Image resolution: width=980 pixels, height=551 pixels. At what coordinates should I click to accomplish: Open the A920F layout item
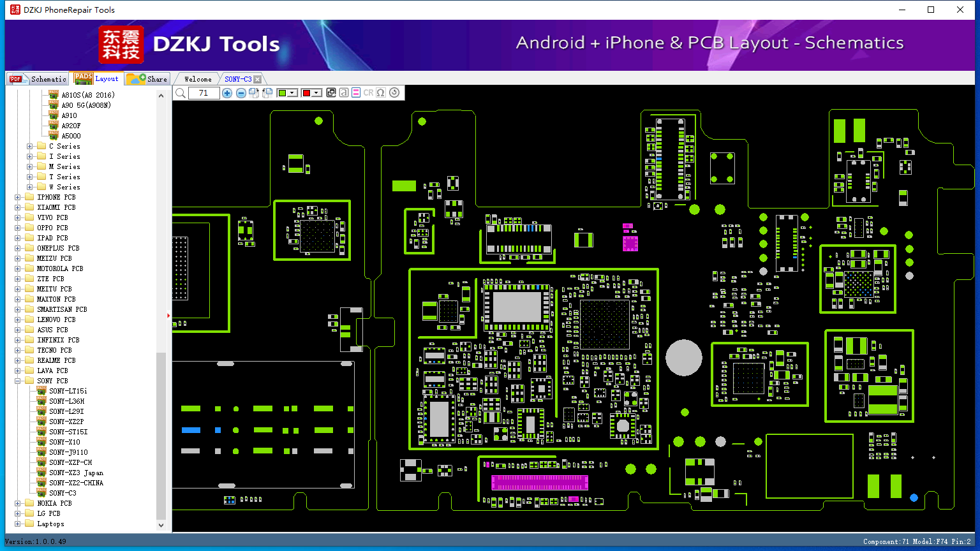pos(71,126)
